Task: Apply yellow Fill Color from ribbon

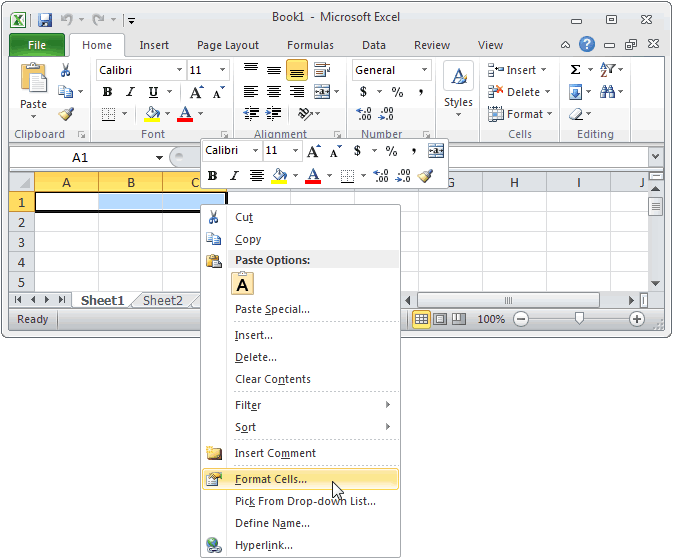Action: coord(152,114)
